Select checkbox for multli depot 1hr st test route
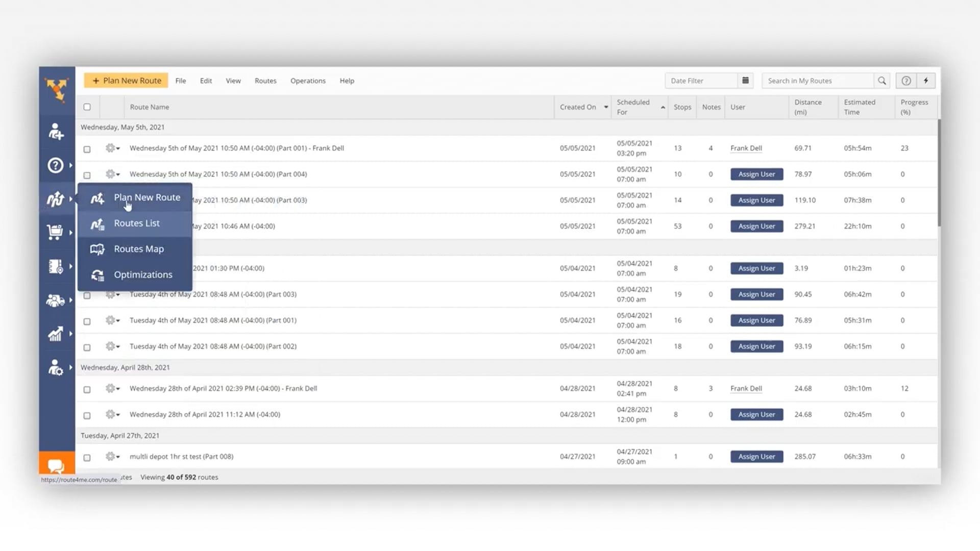 87,458
